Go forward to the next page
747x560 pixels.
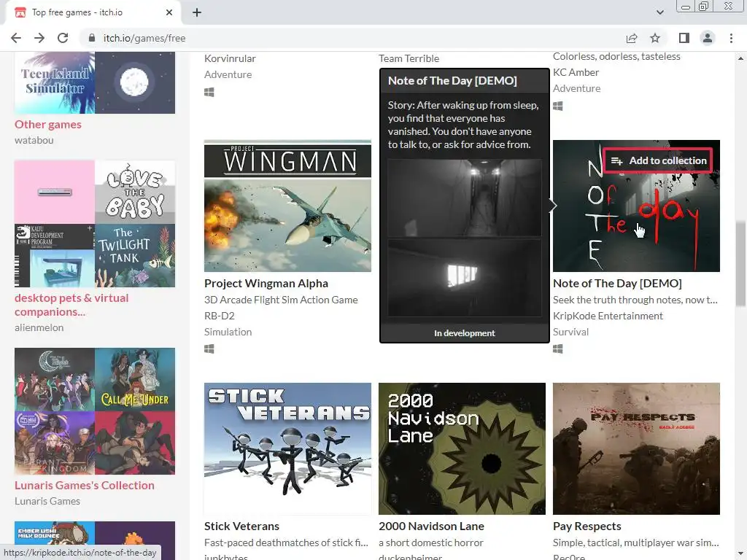[39, 38]
